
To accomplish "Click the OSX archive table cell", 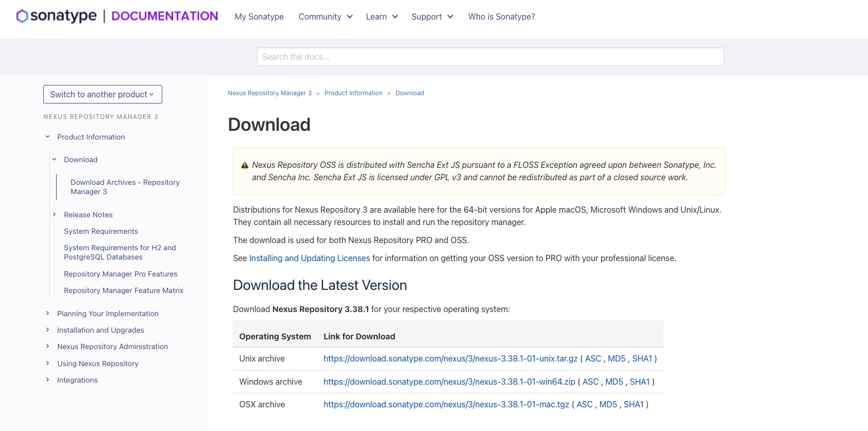I will pos(275,405).
